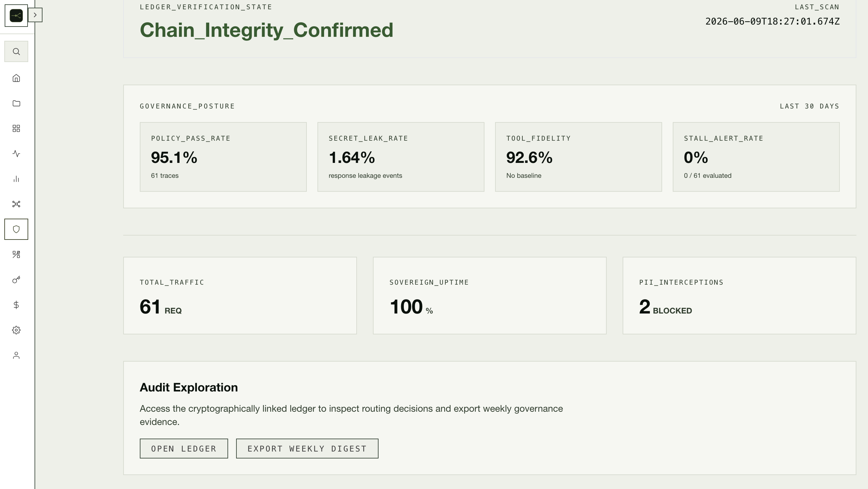The image size is (868, 489).
Task: Open the percent blocks icon
Action: [16, 254]
